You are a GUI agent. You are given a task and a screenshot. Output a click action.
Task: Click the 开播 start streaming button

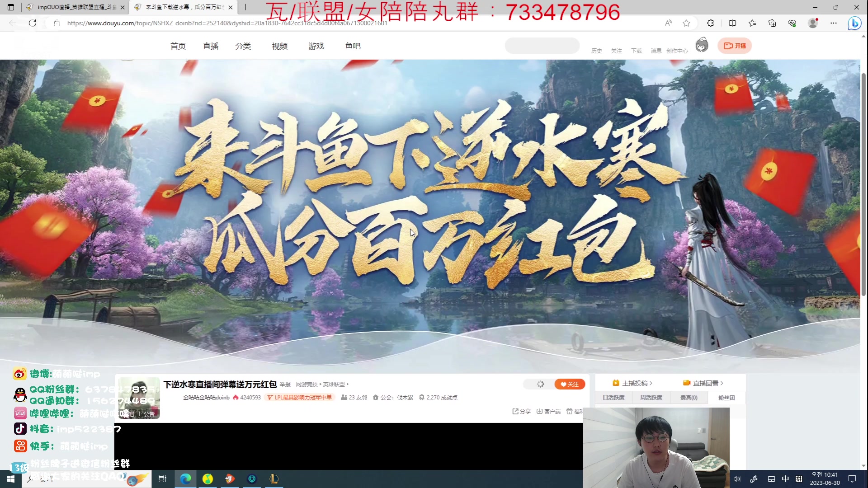pos(734,46)
